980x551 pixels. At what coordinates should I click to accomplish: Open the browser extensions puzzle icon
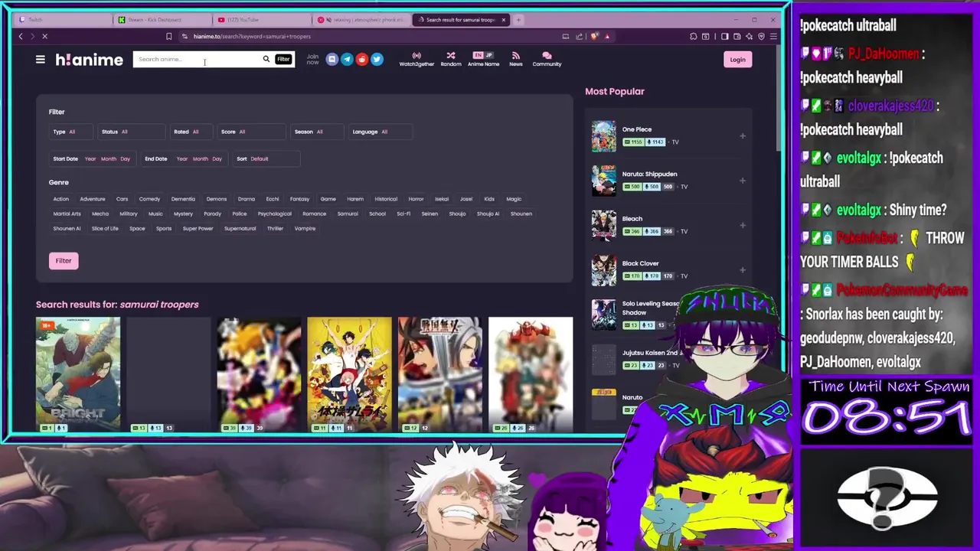pos(694,36)
